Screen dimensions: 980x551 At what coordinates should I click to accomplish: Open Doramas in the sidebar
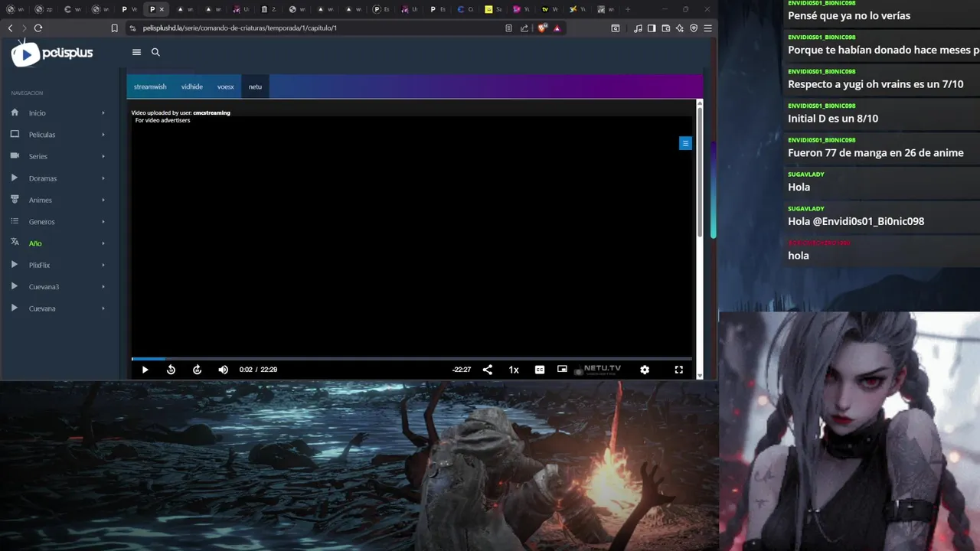click(43, 178)
